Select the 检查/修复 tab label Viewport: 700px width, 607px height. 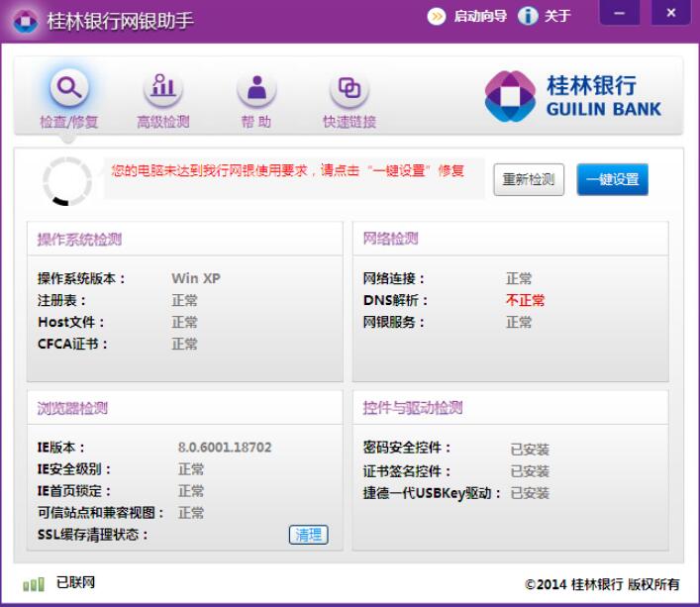[x=68, y=122]
